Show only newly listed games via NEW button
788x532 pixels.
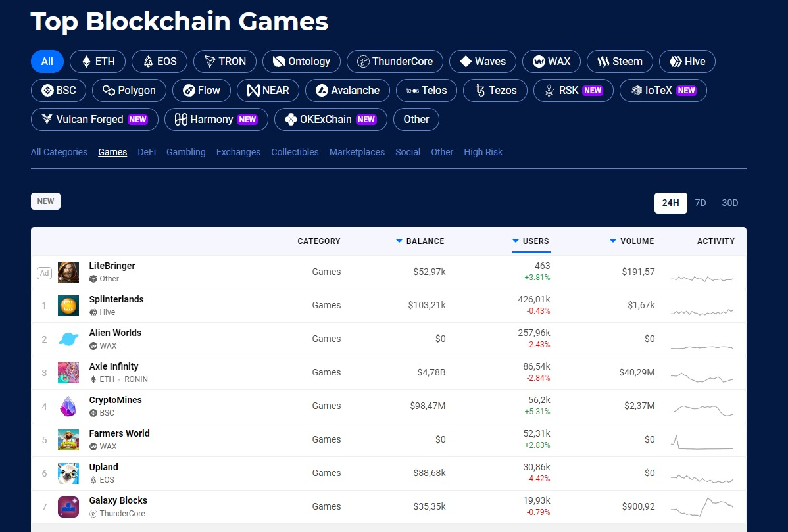point(46,201)
